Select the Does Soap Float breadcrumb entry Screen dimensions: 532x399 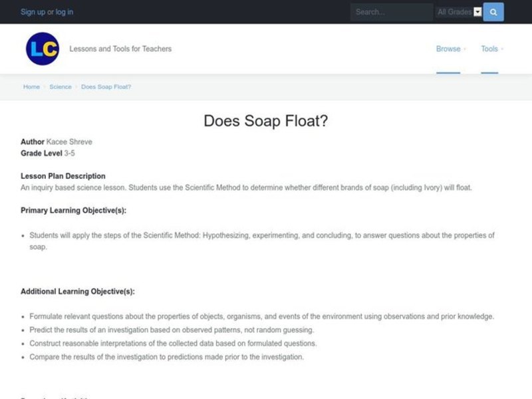point(106,86)
